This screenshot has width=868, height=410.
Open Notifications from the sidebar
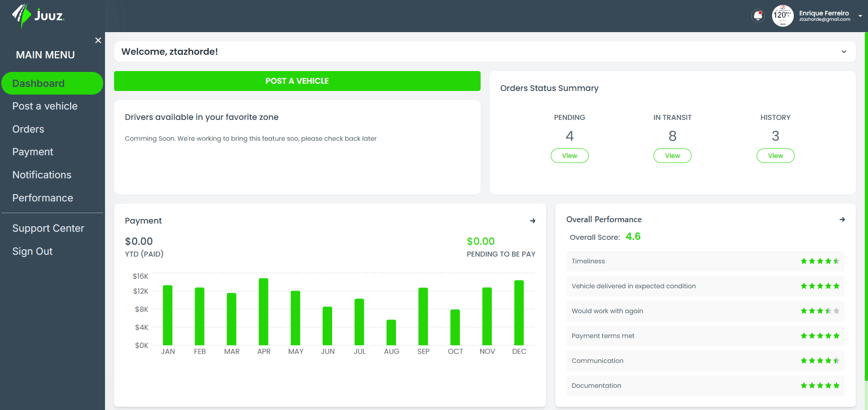point(42,175)
